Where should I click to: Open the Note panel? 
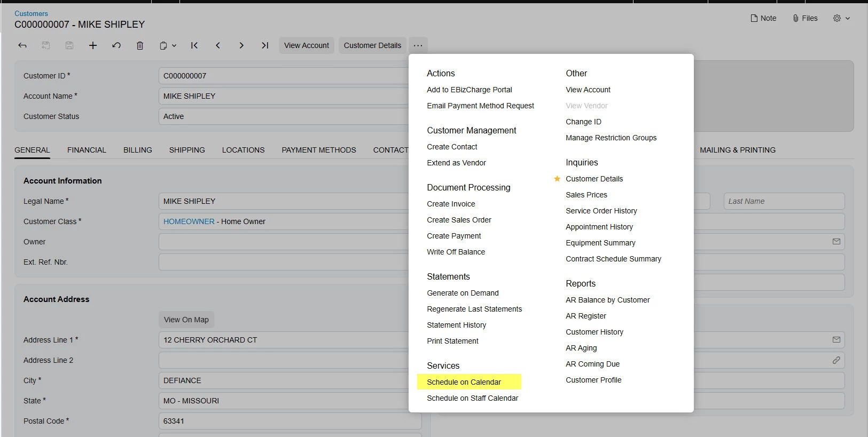tap(763, 18)
